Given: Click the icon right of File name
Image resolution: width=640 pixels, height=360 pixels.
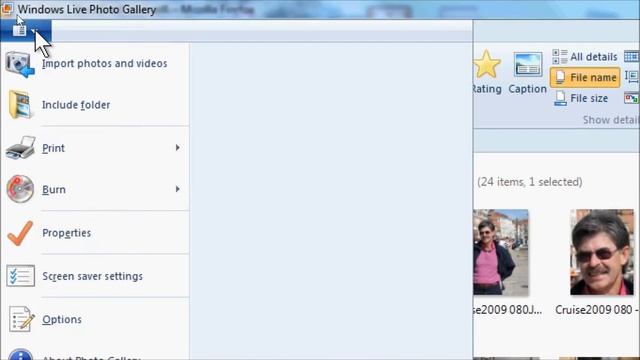Looking at the screenshot, I should [632, 76].
